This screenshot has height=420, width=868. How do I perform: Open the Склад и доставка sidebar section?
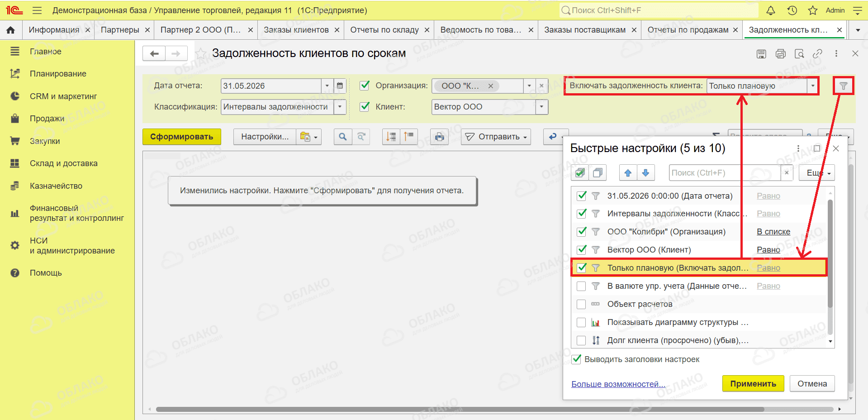64,163
